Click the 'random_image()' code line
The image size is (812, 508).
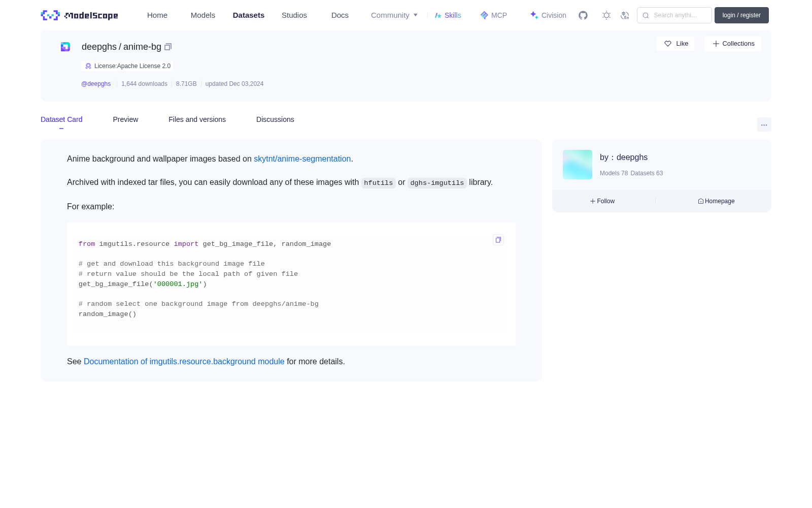pos(108,314)
